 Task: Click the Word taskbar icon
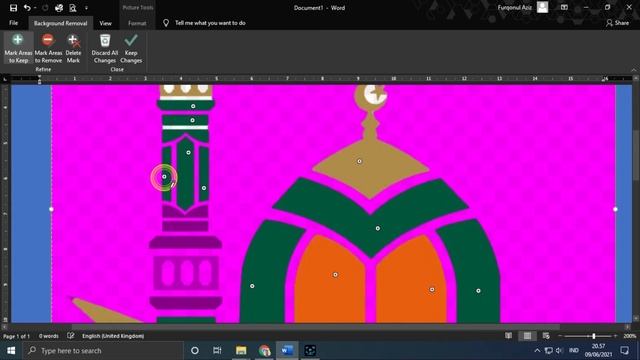click(287, 351)
